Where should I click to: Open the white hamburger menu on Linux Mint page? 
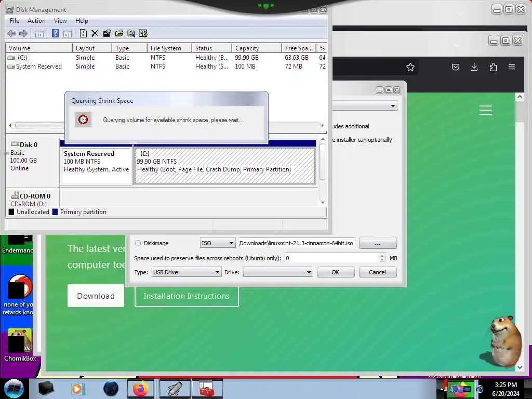[x=486, y=110]
